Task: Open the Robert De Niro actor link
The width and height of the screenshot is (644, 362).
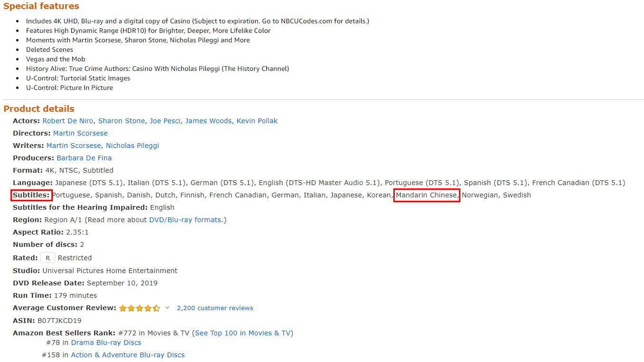Action: (68, 121)
